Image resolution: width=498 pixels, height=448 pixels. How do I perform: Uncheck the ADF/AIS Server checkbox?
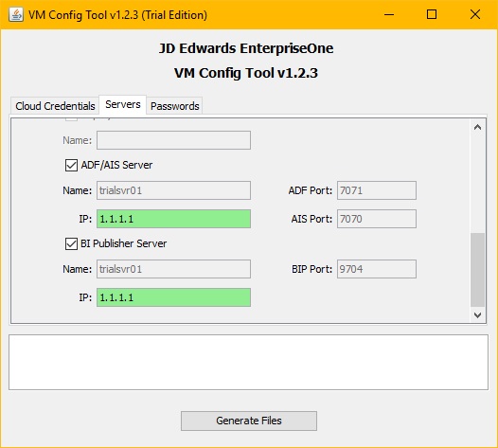pos(71,165)
